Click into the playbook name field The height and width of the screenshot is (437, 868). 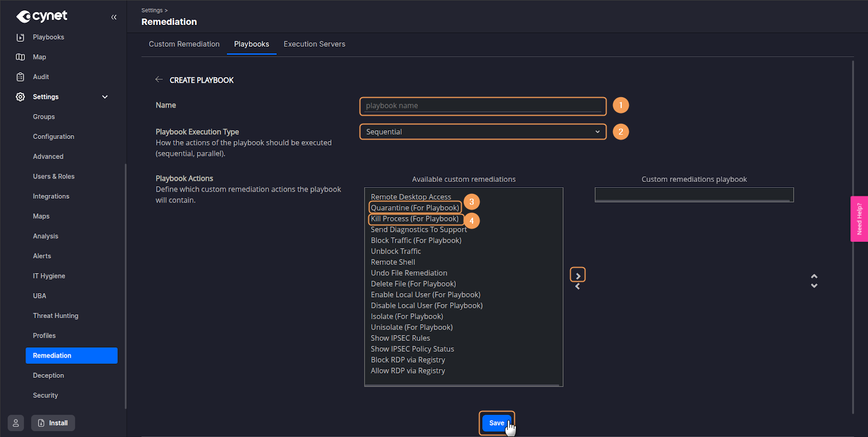(483, 106)
